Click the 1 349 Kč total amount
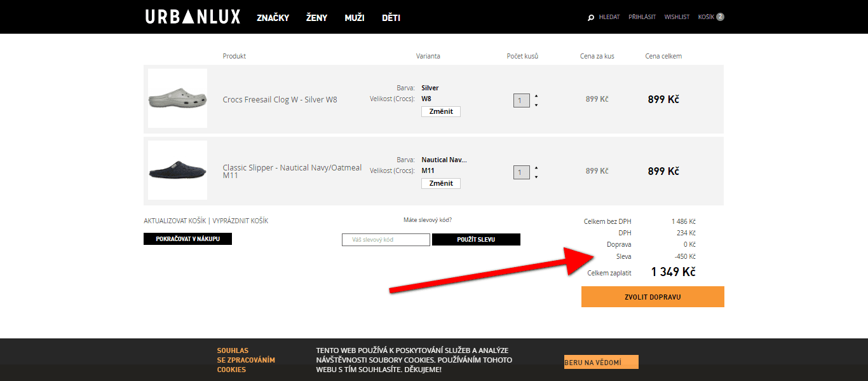The image size is (868, 381). (673, 272)
